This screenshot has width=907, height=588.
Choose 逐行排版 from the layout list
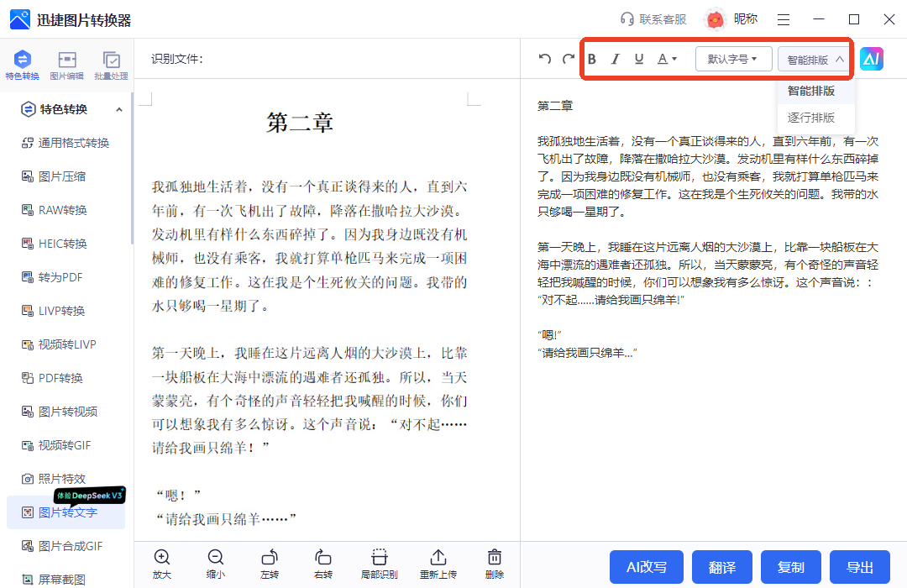point(816,118)
